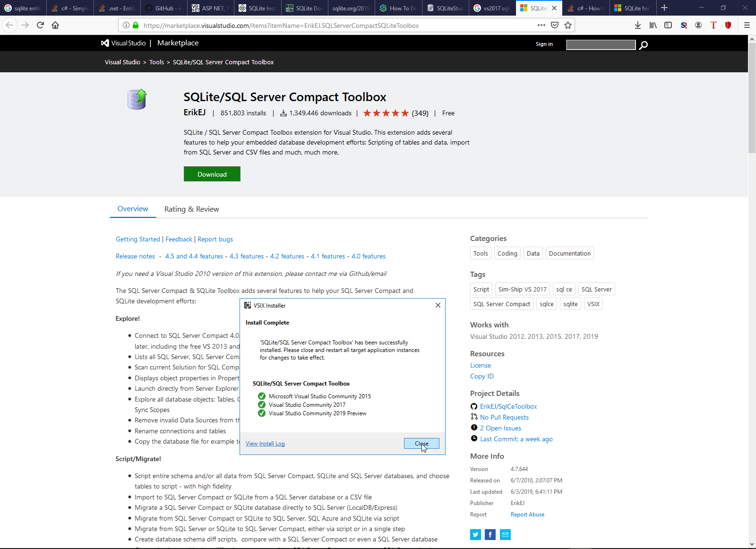The image size is (756, 549).
Task: Select the Documentation category tag
Action: pos(570,253)
